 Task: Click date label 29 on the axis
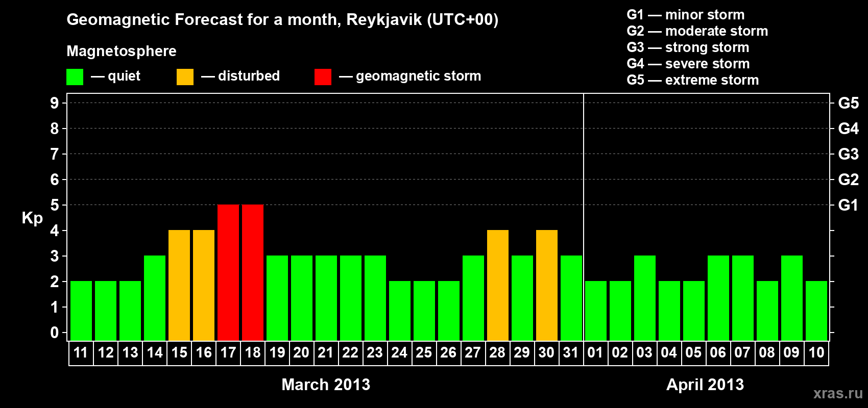pos(522,353)
